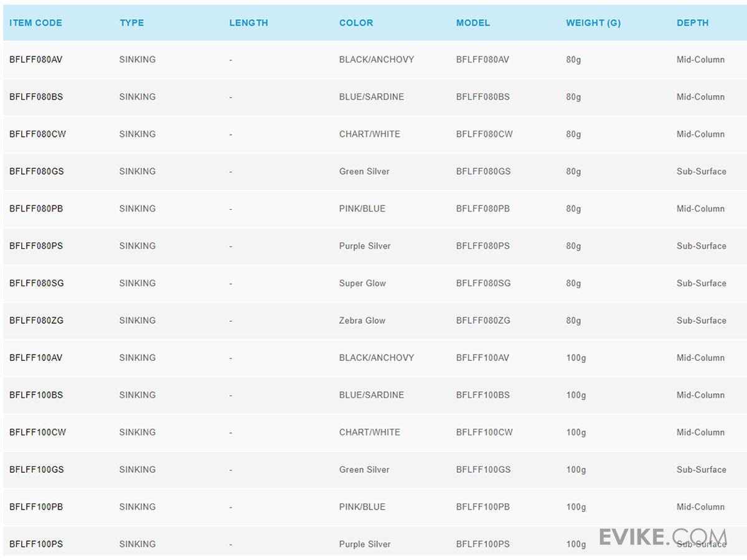
Task: Select item code BFLFF080PB in first column
Action: pyautogui.click(x=36, y=209)
